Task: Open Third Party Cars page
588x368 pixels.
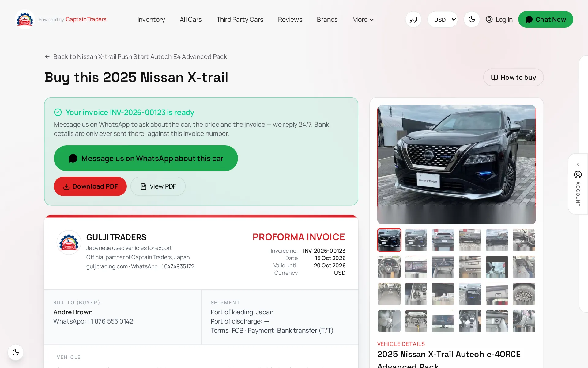Action: point(240,20)
